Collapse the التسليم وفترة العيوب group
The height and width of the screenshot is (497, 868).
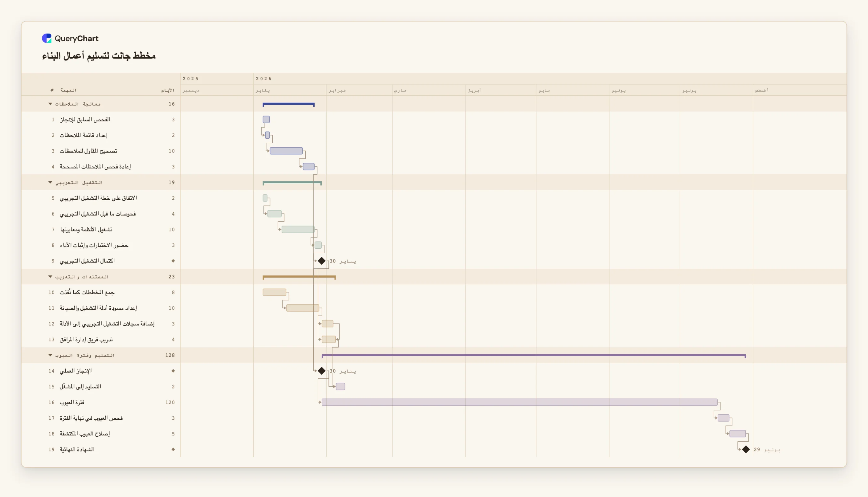pyautogui.click(x=50, y=355)
